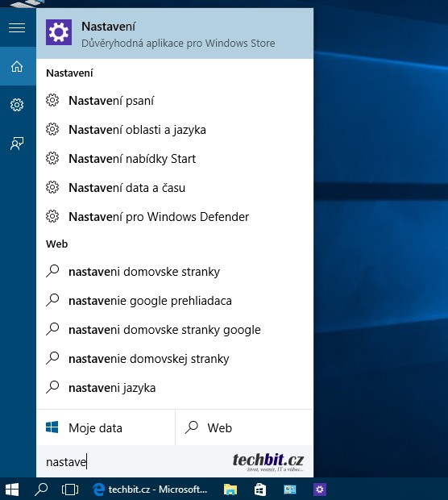Screen dimensions: 448x500
Task: Click gear icon beside Nastavení data a času
Action: 52,187
